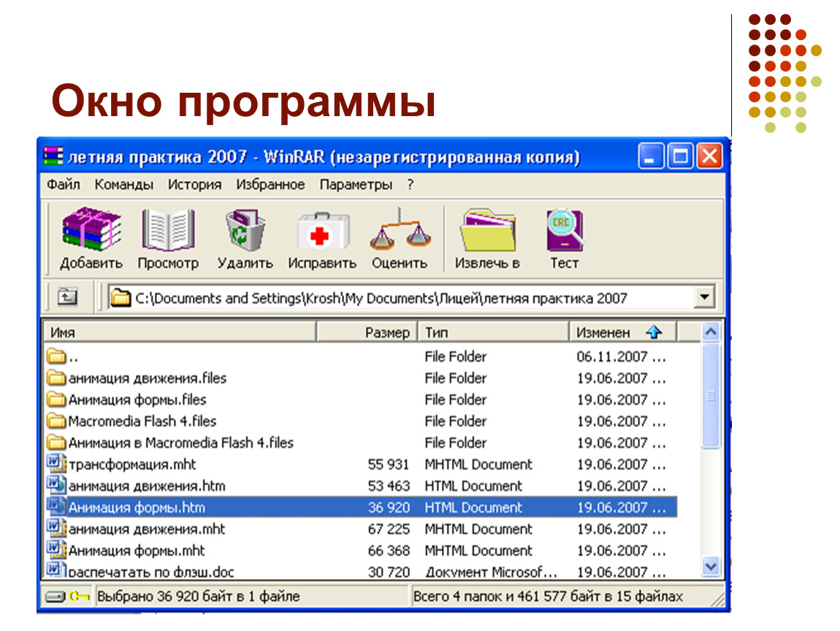Click the vertical scrollbar thumb
Viewport: 840px width, 631px height.
point(711,395)
